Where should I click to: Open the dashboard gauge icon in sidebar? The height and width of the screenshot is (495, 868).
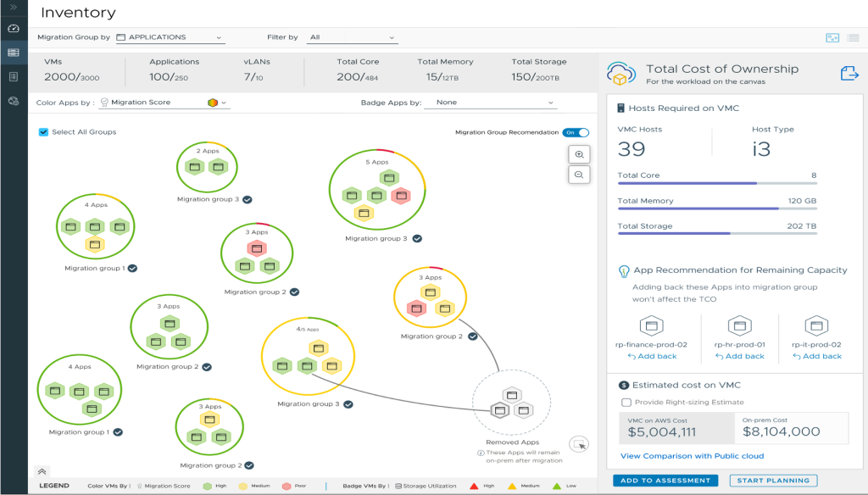point(14,28)
